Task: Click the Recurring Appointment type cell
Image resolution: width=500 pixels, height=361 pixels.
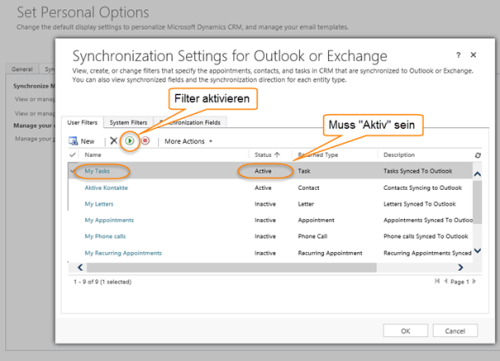Action: tap(330, 253)
